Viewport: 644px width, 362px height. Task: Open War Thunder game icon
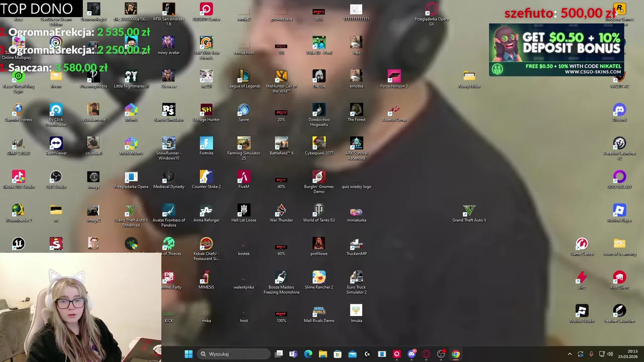point(281,213)
